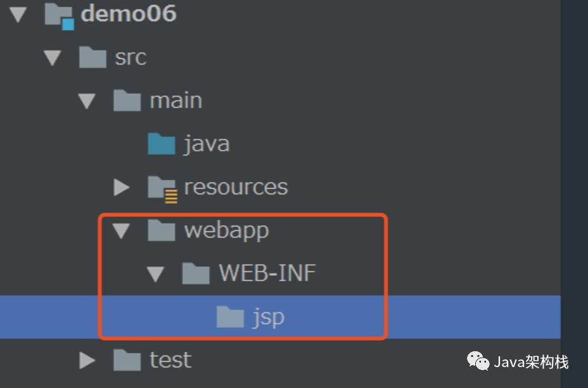Expand the resources folder arrow
This screenshot has height=388, width=588.
(121, 188)
